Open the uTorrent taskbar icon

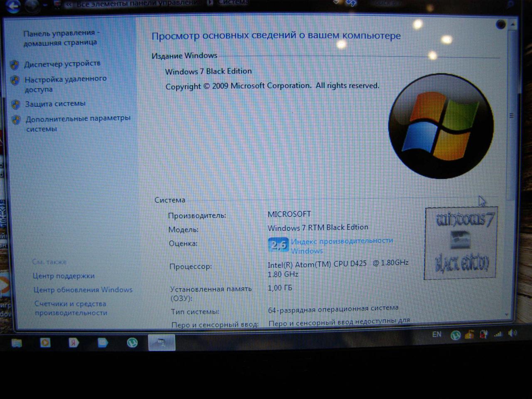pyautogui.click(x=132, y=342)
